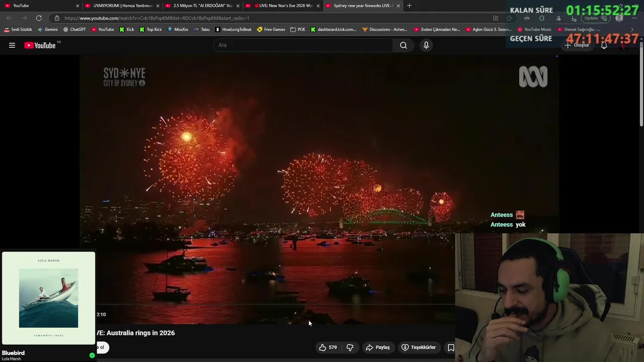Switch to the 2.5 Milyon TL tab
This screenshot has width=644, height=362.
(202, 6)
